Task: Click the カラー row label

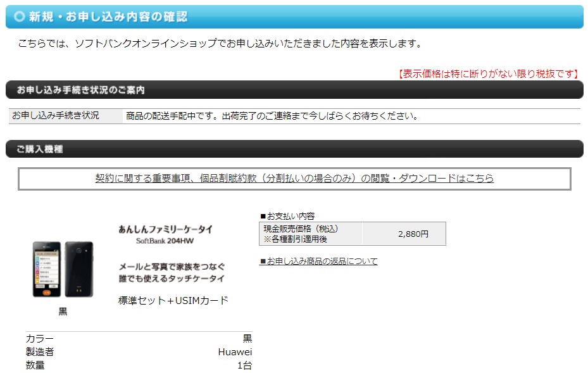Action: pyautogui.click(x=40, y=338)
